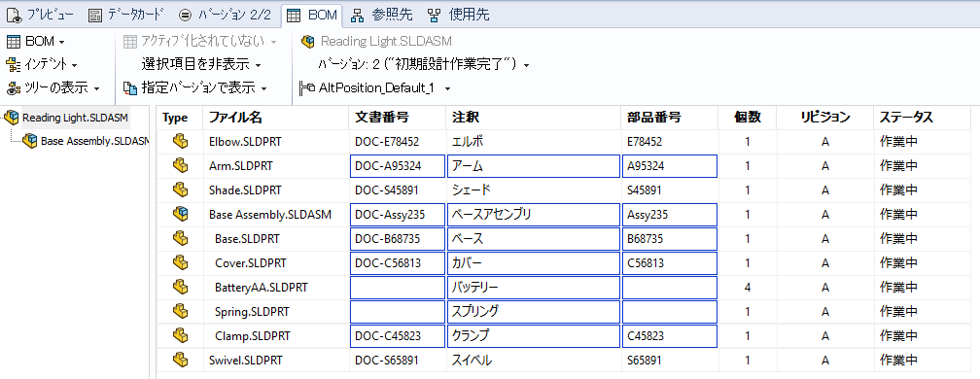Screen dimensions: 980x379
Task: Open the BOM dropdown in toolbar
Action: pyautogui.click(x=36, y=42)
